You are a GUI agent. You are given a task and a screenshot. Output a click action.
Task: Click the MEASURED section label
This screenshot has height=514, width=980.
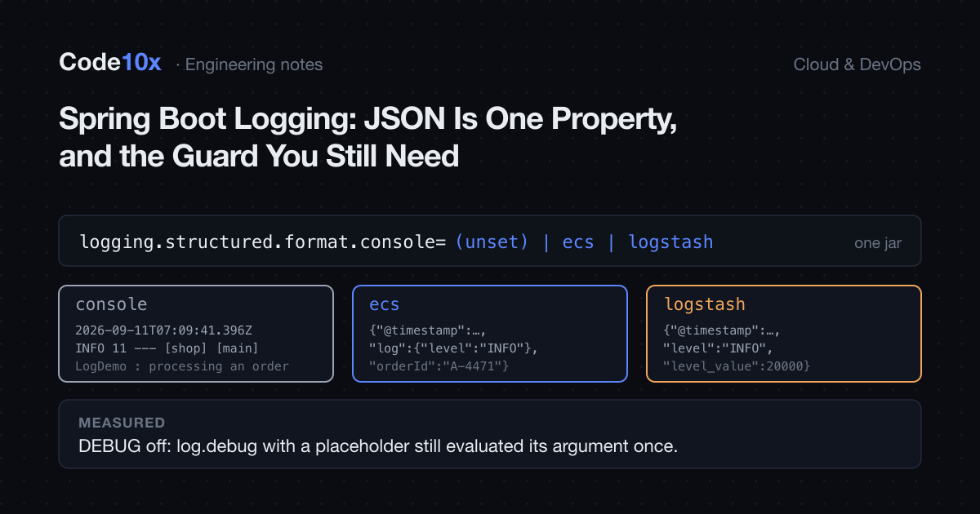coord(122,423)
